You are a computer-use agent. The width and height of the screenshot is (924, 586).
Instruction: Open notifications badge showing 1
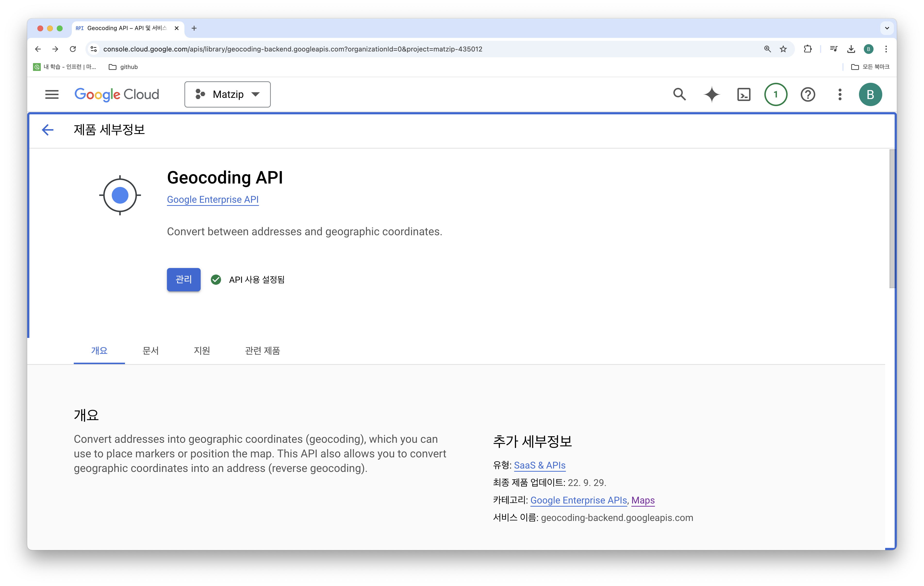(x=776, y=94)
